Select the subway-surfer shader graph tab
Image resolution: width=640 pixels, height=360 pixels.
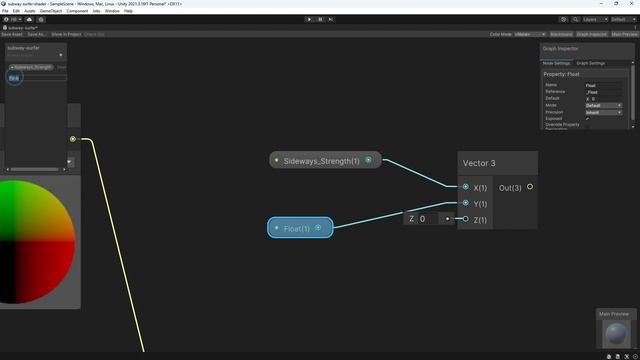point(20,28)
